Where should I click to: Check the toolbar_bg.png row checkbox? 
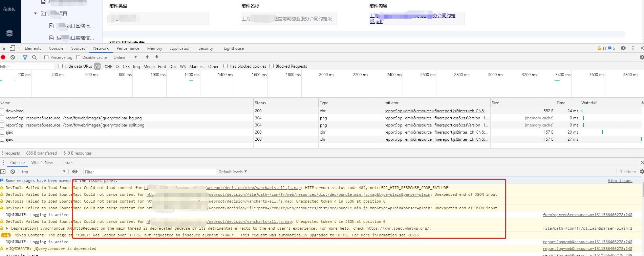coord(2,118)
